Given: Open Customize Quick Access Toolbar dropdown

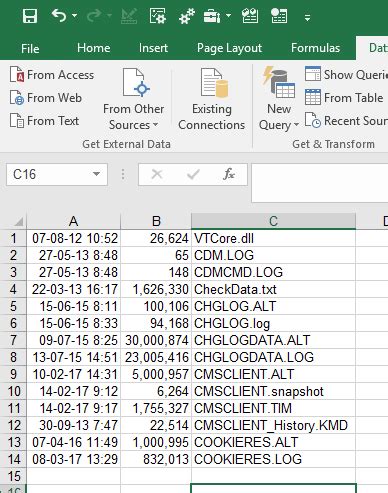Looking at the screenshot, I should click(307, 17).
